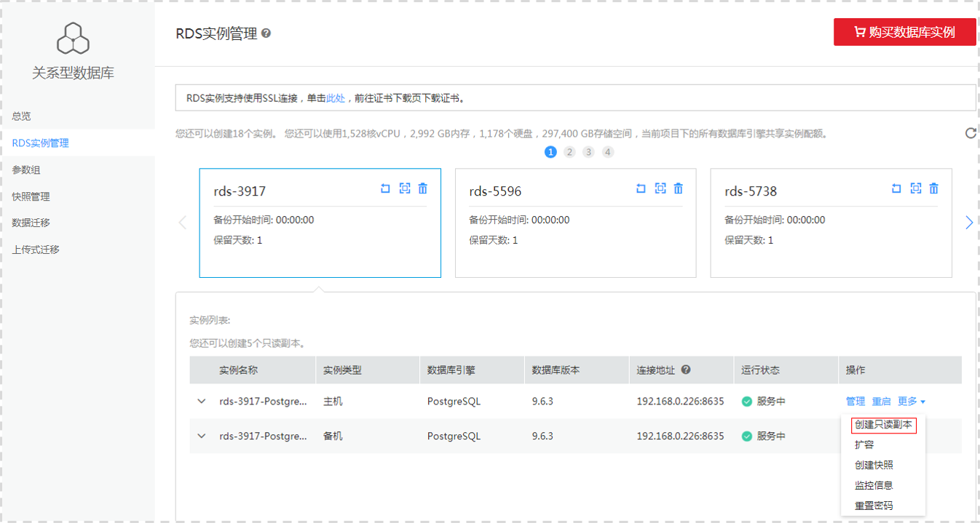
Task: Open the 更多 dropdown menu
Action: pos(909,401)
